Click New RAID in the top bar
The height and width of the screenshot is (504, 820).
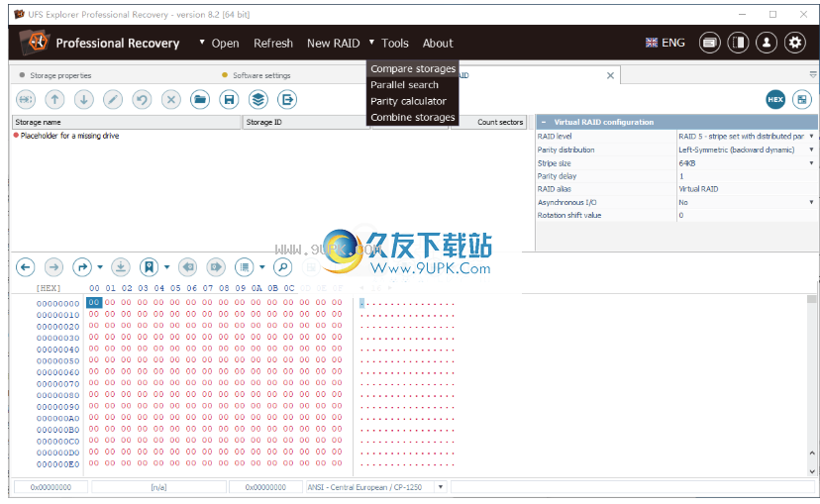pyautogui.click(x=333, y=43)
